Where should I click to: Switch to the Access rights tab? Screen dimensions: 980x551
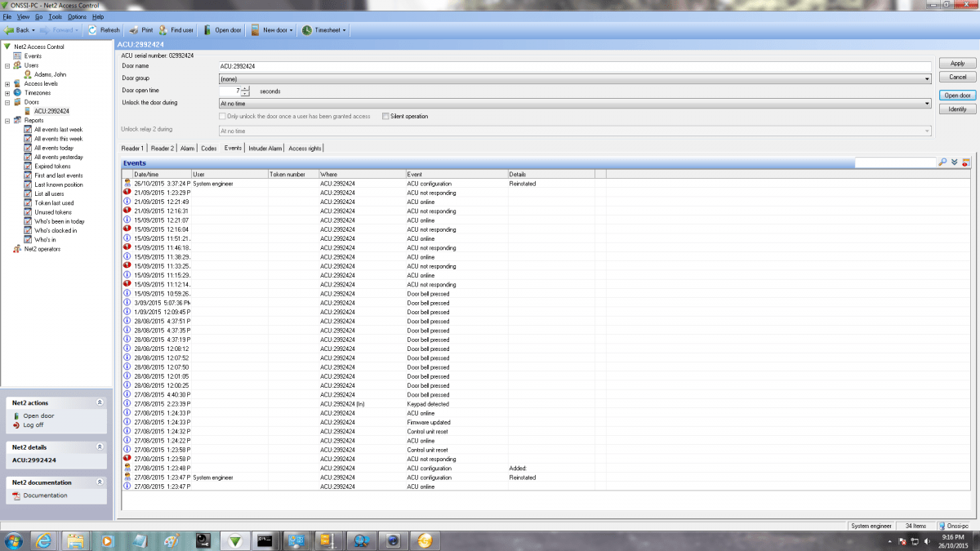click(305, 149)
